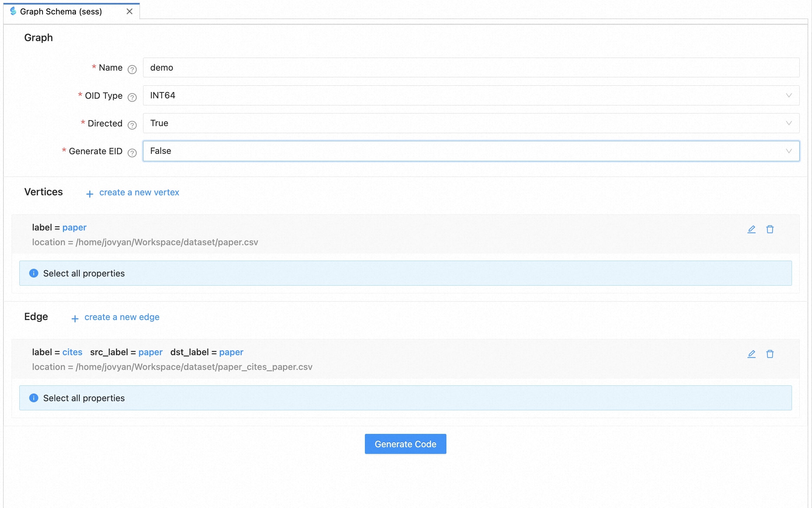Open the OID Type dropdown
The height and width of the screenshot is (508, 812).
(471, 96)
